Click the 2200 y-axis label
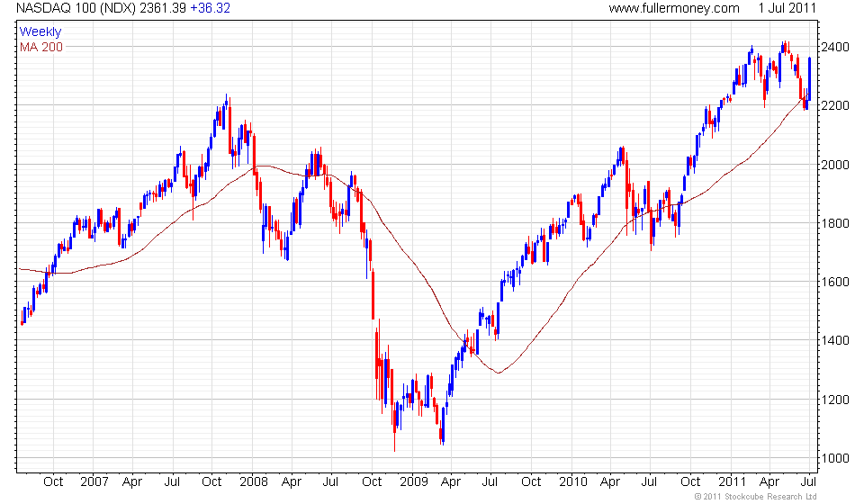This screenshot has height=504, width=864. (x=835, y=105)
